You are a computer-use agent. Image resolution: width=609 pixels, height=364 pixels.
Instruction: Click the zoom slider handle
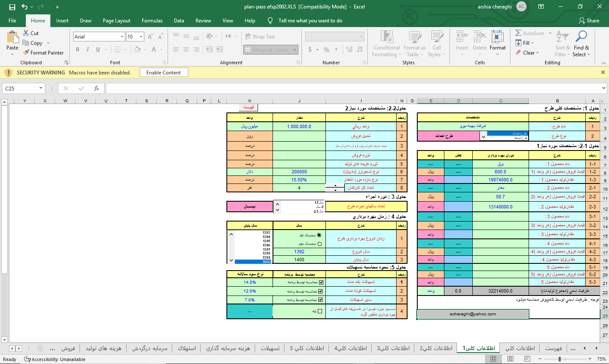point(559,359)
